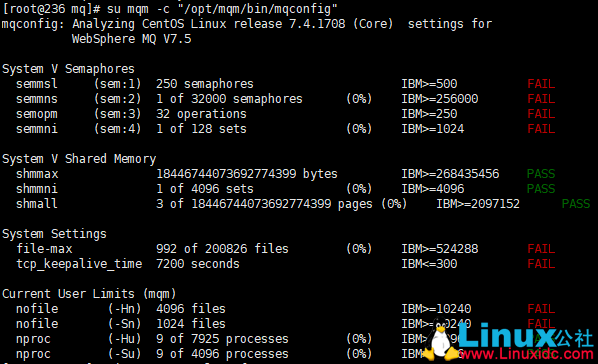Select the text "WebSphere MQ V7.5"

(x=132, y=39)
